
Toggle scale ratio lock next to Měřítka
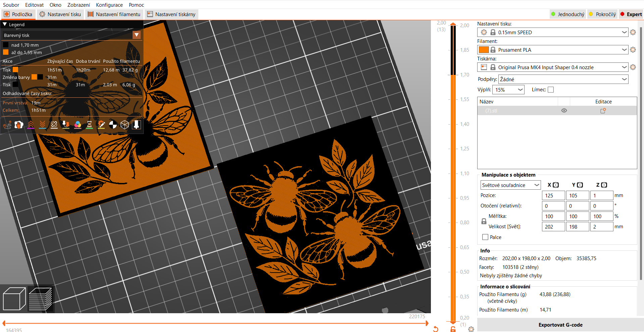484,222
